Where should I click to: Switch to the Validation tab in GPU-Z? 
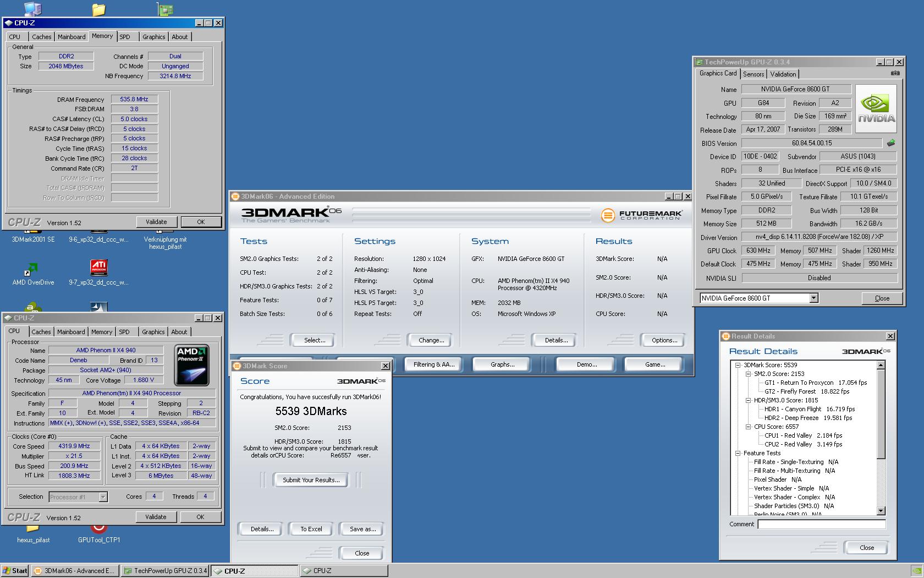(783, 74)
